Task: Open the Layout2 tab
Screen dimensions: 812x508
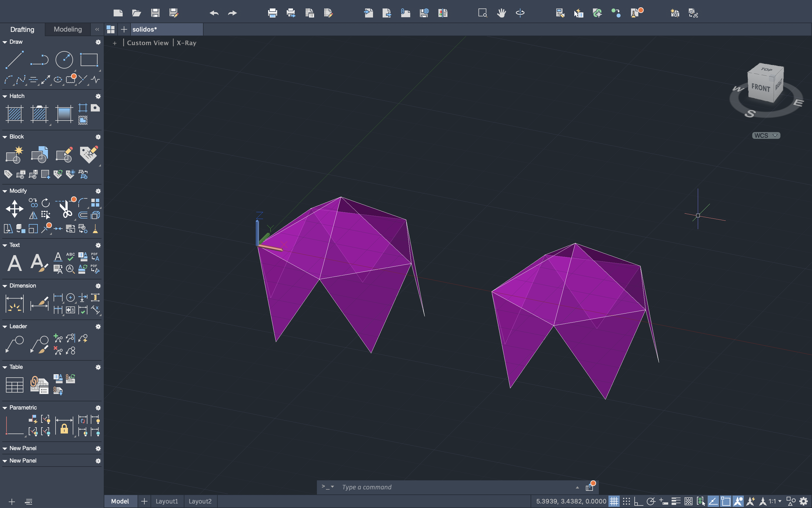Action: [200, 501]
